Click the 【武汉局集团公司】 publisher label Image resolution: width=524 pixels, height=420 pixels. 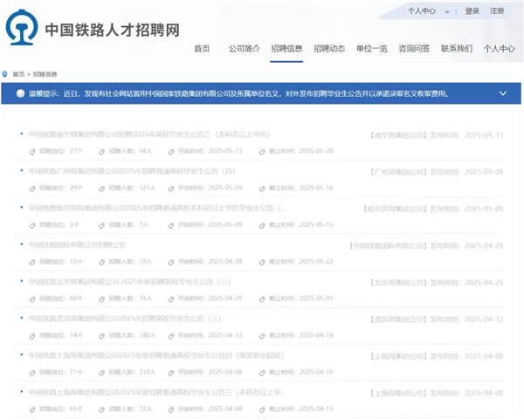398,319
